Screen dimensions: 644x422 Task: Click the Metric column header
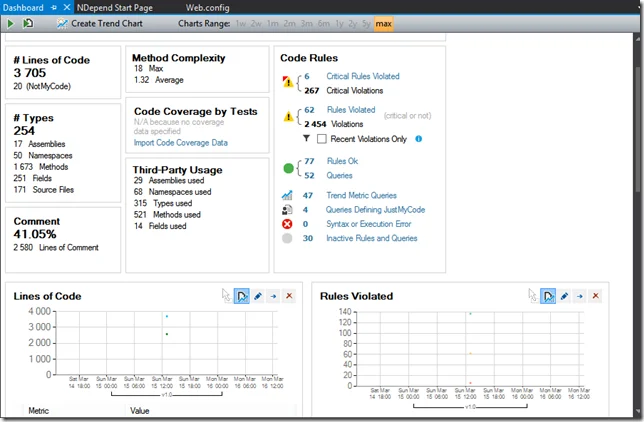click(x=39, y=410)
